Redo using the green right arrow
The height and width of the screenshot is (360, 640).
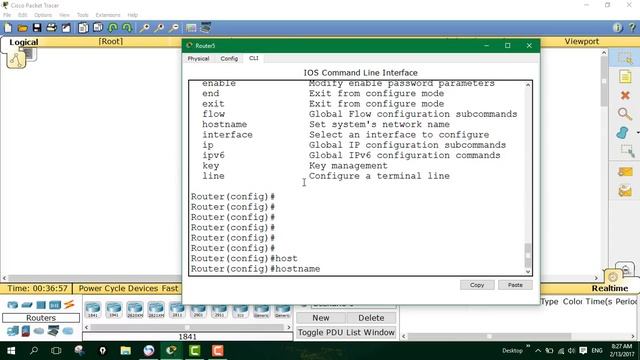[x=127, y=28]
